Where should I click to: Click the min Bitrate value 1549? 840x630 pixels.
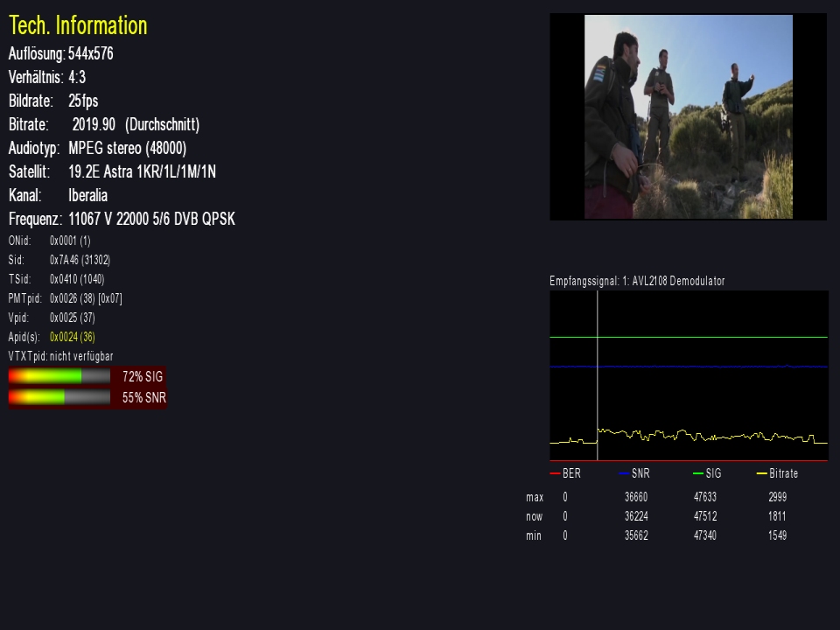pyautogui.click(x=777, y=535)
